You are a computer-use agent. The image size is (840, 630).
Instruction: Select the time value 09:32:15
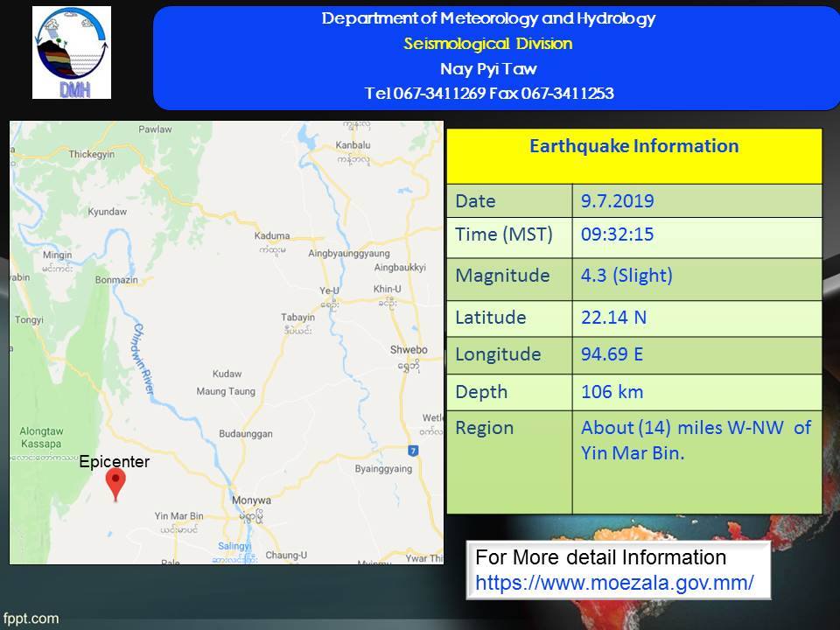point(617,234)
